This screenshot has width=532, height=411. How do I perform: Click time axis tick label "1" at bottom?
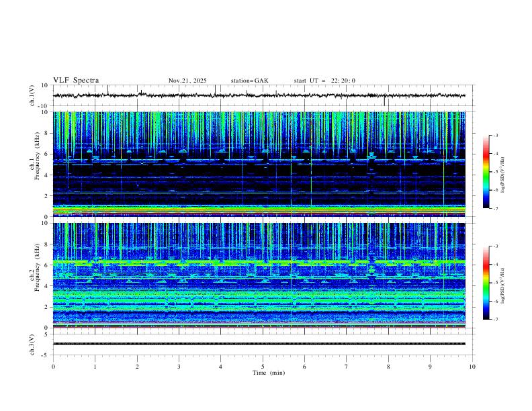pyautogui.click(x=95, y=367)
